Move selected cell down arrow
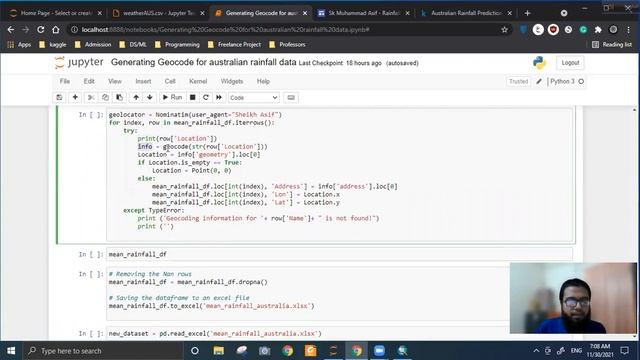 click(x=150, y=98)
